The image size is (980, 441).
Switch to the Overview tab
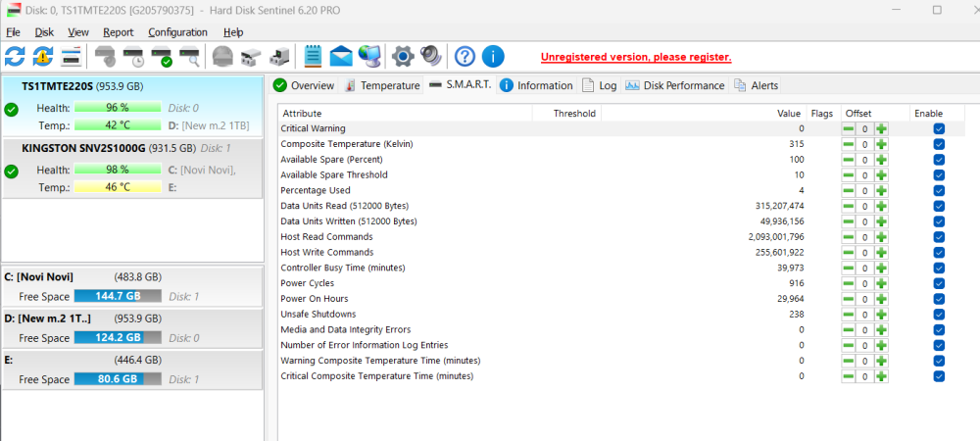click(x=305, y=85)
